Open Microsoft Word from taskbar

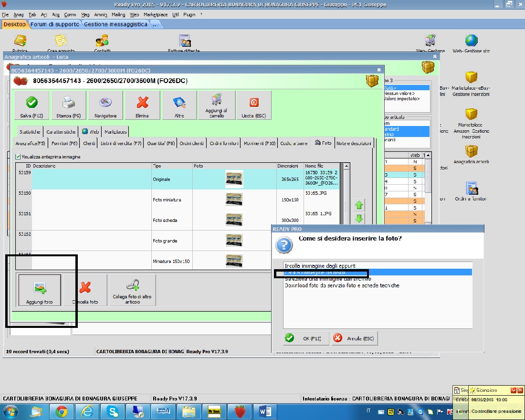265,411
